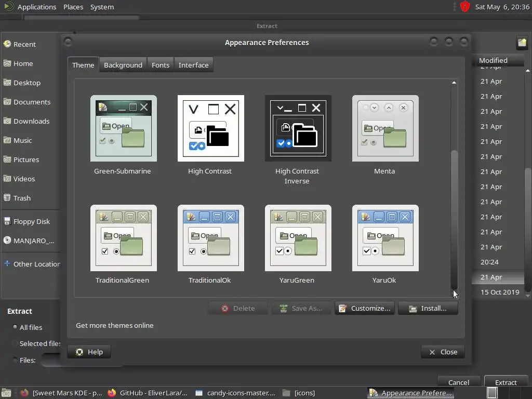This screenshot has width=532, height=399.
Task: Switch to the Interface tab
Action: [x=193, y=65]
